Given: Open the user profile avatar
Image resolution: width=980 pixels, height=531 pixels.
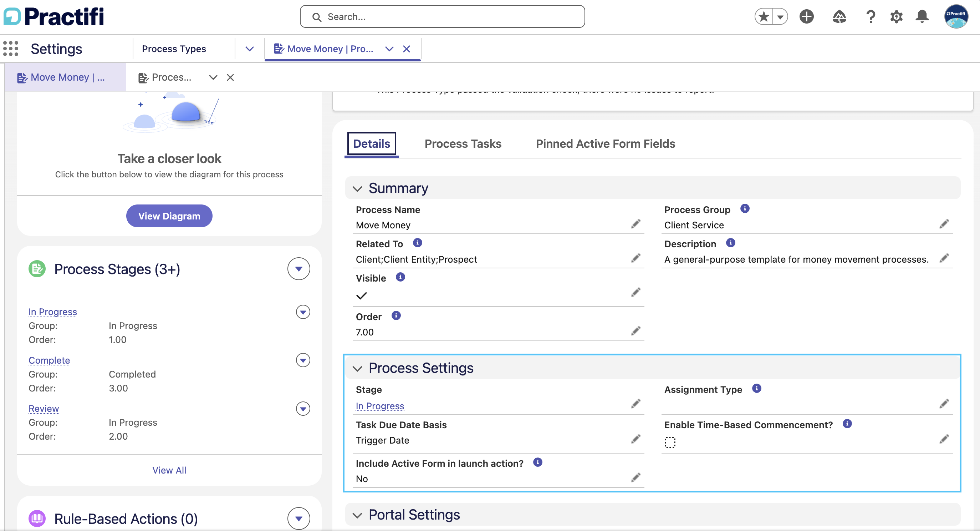Looking at the screenshot, I should tap(956, 16).
